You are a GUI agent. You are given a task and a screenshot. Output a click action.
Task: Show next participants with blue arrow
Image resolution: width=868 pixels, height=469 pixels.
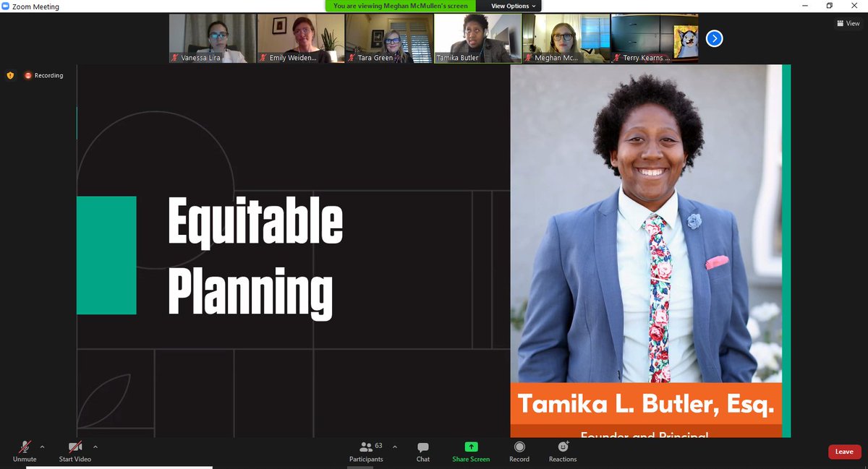coord(714,38)
